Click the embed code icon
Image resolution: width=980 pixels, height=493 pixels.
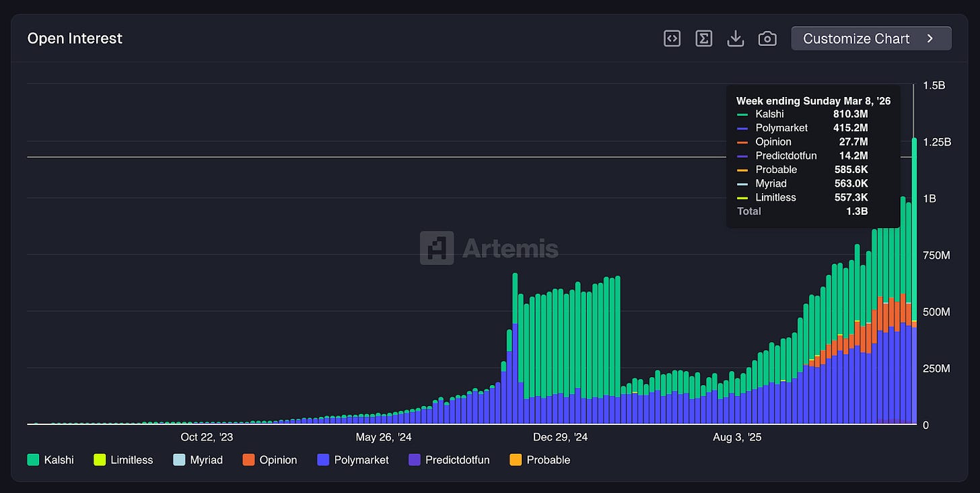pos(672,39)
